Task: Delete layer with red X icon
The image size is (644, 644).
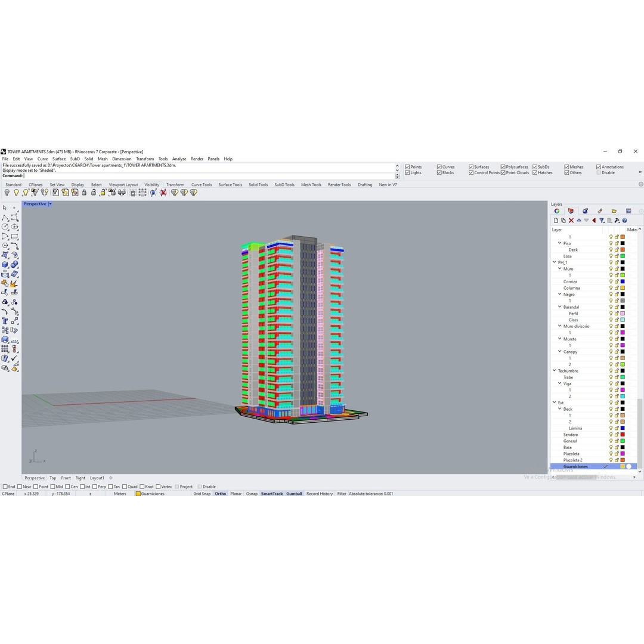Action: (x=571, y=221)
